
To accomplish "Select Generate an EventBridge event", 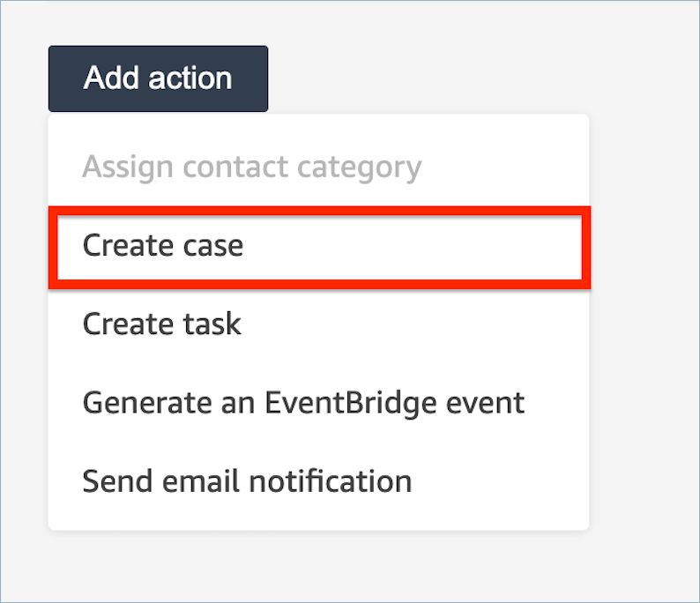I will [x=303, y=403].
